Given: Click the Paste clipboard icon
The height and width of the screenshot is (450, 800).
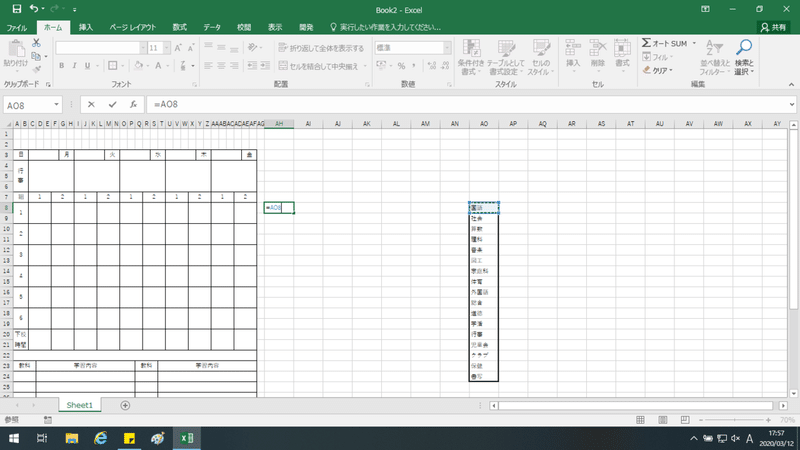Looking at the screenshot, I should 16,49.
